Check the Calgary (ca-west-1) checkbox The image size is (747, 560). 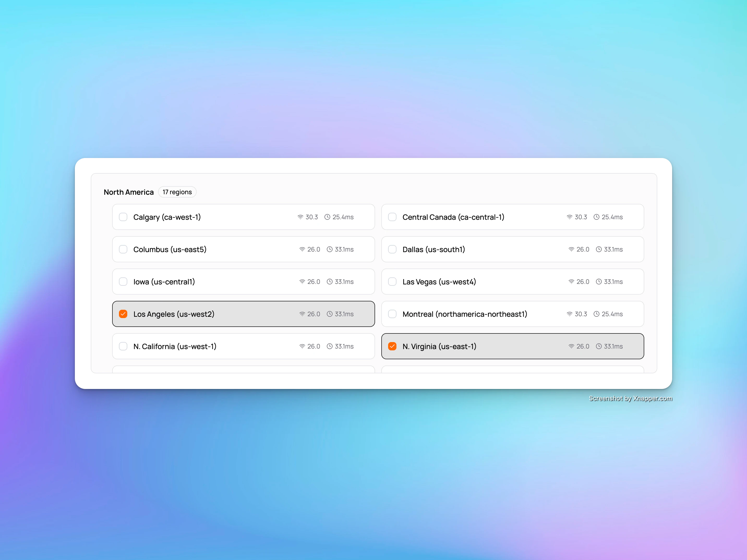tap(123, 217)
